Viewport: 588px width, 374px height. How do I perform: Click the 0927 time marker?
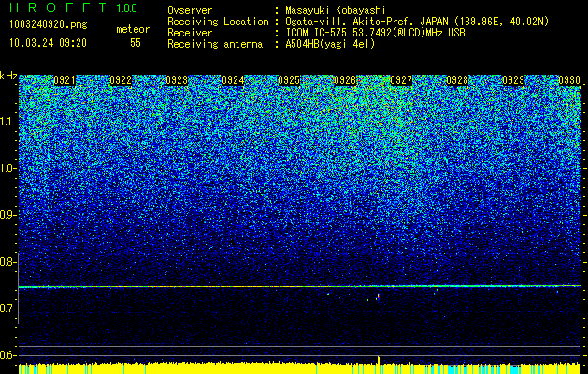click(x=401, y=80)
